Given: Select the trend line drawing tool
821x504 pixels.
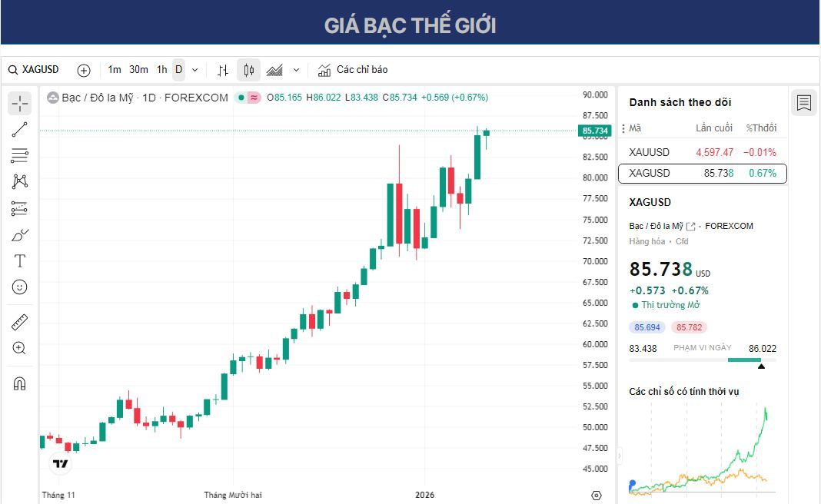Looking at the screenshot, I should tap(19, 128).
